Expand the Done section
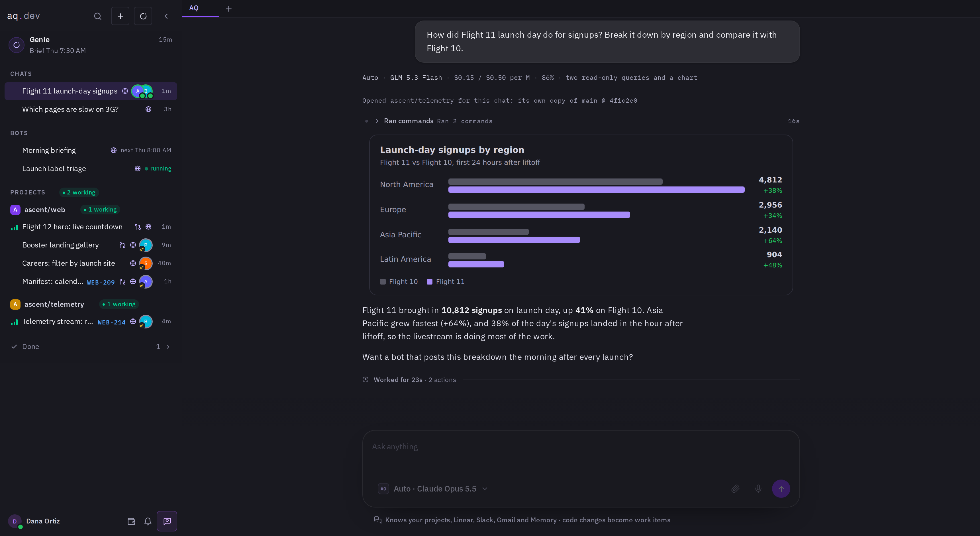 91,347
